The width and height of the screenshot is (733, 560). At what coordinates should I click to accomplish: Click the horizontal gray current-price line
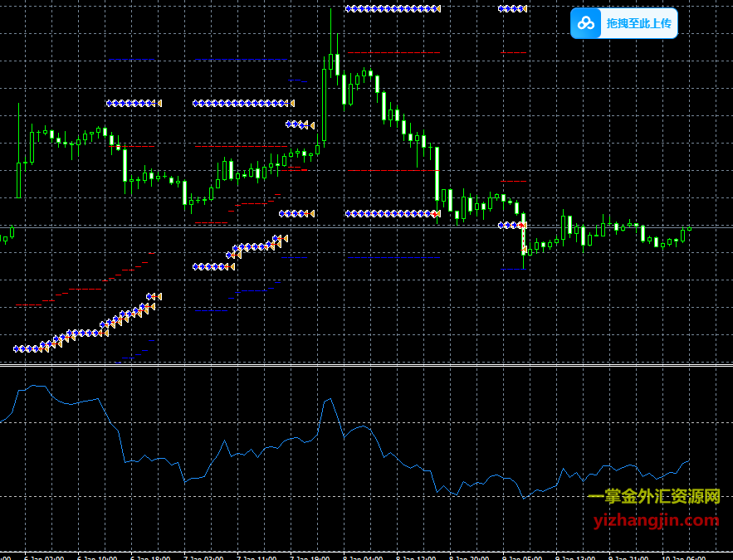[x=367, y=227]
